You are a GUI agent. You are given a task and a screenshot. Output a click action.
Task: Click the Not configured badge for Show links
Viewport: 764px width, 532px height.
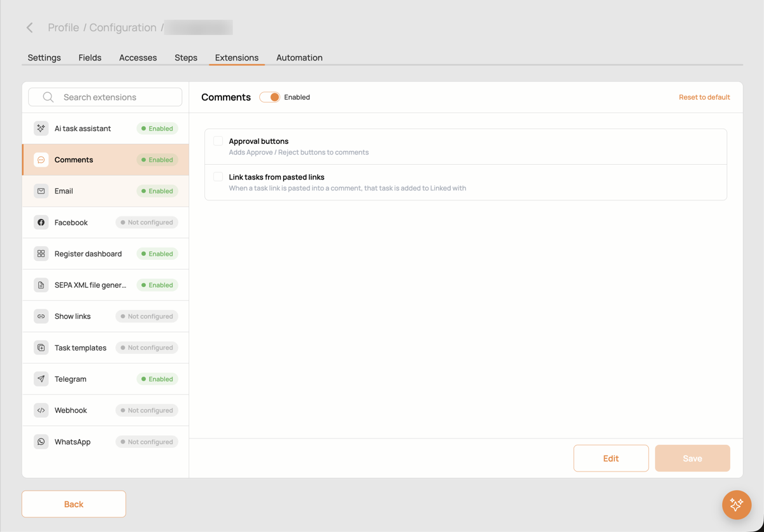(147, 316)
